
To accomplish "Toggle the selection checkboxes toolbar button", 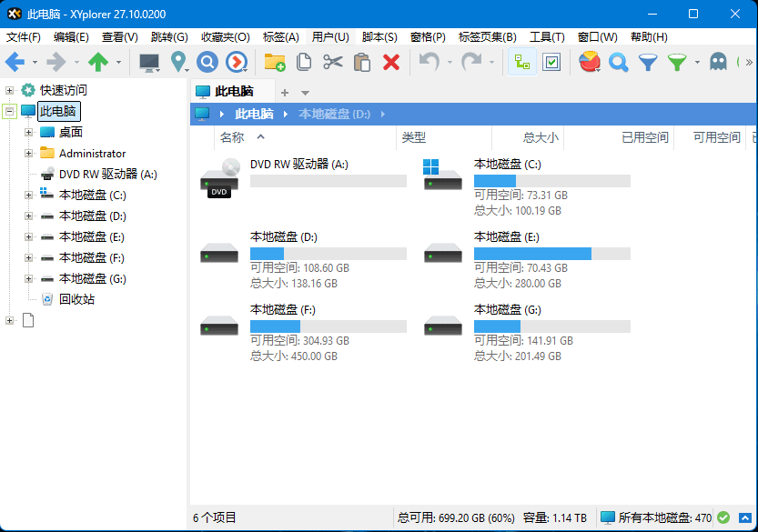I will (551, 62).
